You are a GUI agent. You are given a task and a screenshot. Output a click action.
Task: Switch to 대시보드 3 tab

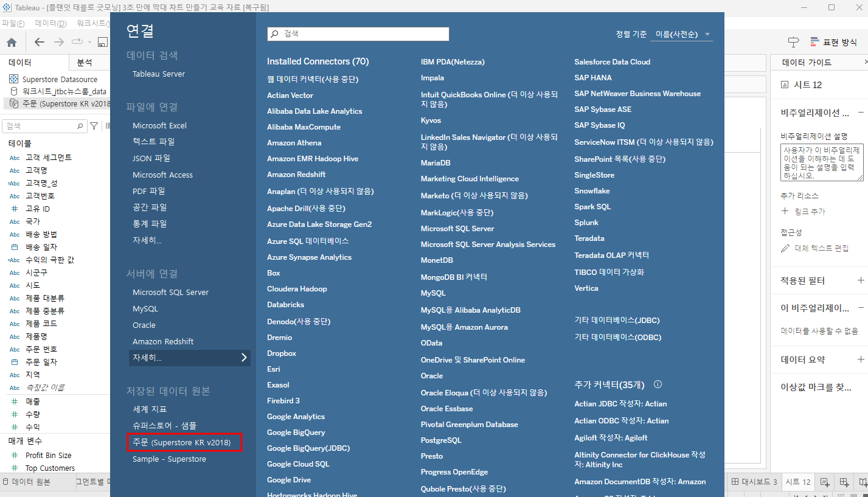tap(754, 482)
